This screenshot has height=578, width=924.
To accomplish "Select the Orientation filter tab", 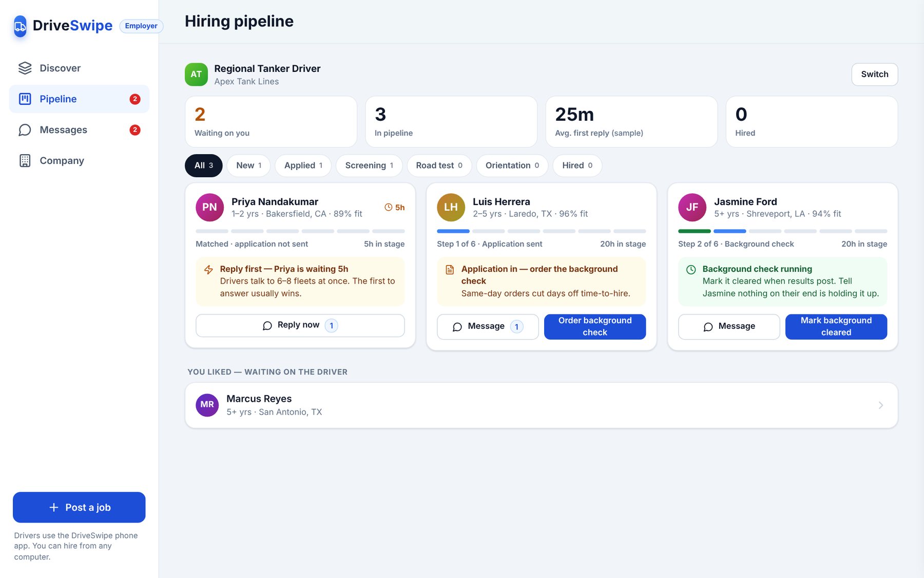I will click(x=512, y=165).
